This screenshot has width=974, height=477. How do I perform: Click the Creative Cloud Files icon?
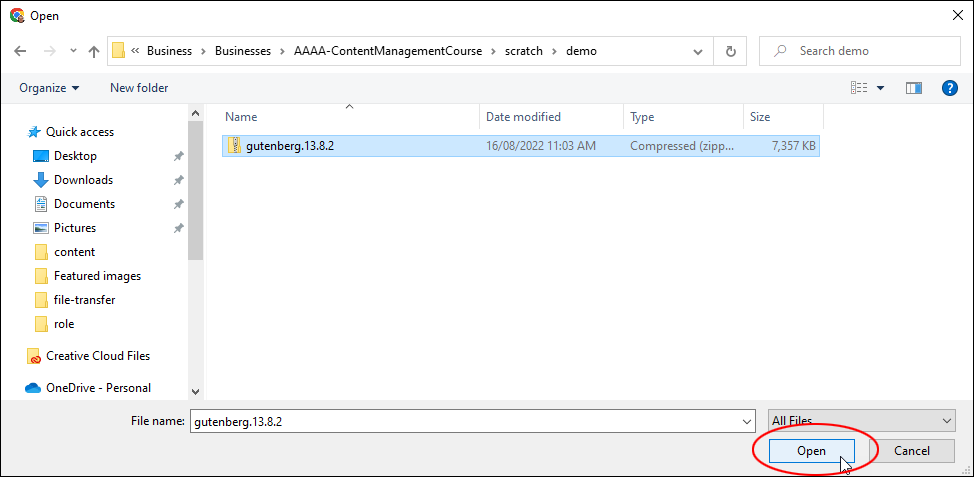pos(34,356)
